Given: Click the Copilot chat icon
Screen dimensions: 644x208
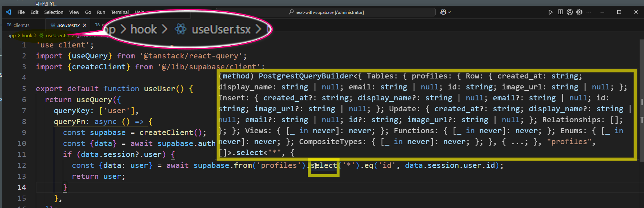Looking at the screenshot, I should coord(443,12).
